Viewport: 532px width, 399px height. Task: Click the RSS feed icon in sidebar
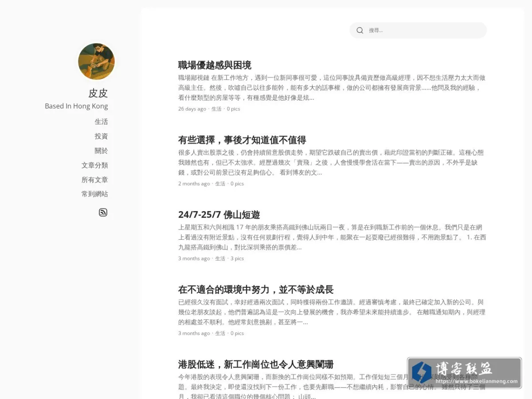tap(103, 212)
